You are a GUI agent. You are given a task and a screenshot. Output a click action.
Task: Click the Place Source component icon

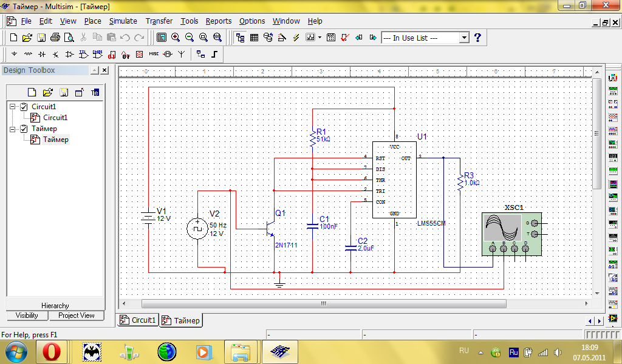pos(13,54)
